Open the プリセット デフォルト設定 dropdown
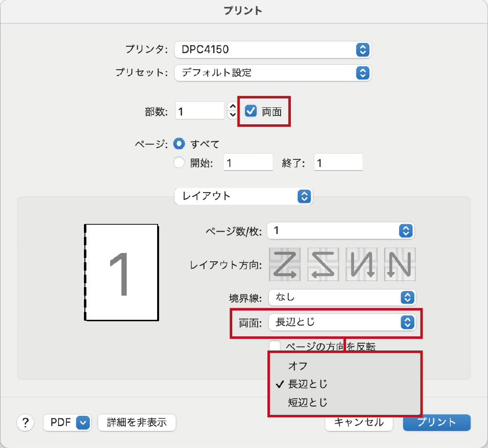The image size is (488, 448). (x=273, y=73)
